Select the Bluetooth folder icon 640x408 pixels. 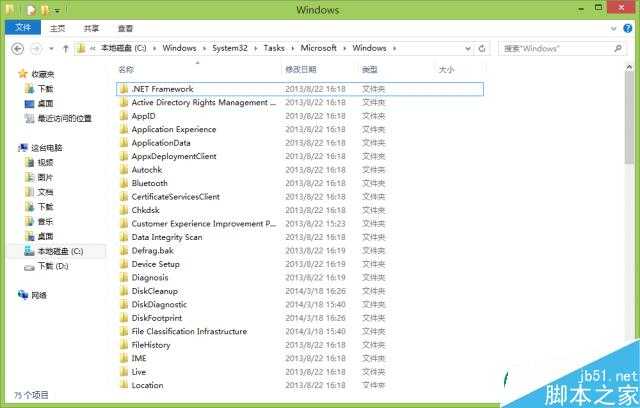(124, 183)
